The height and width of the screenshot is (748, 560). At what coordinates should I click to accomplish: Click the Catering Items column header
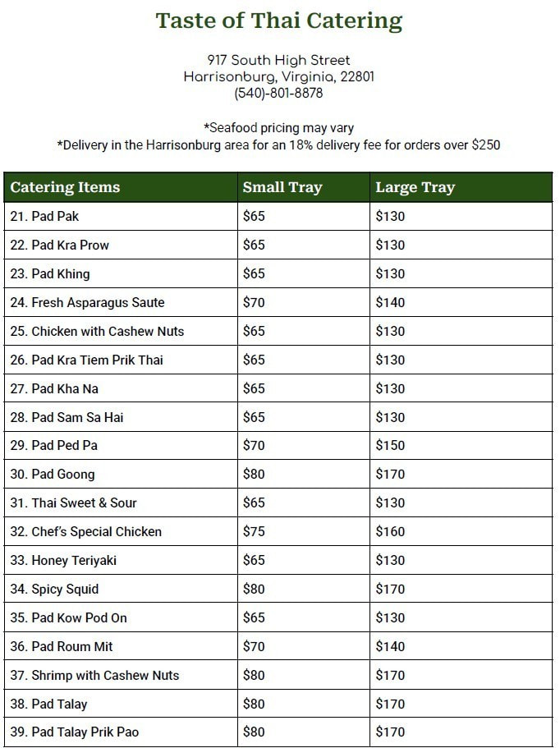click(x=65, y=187)
